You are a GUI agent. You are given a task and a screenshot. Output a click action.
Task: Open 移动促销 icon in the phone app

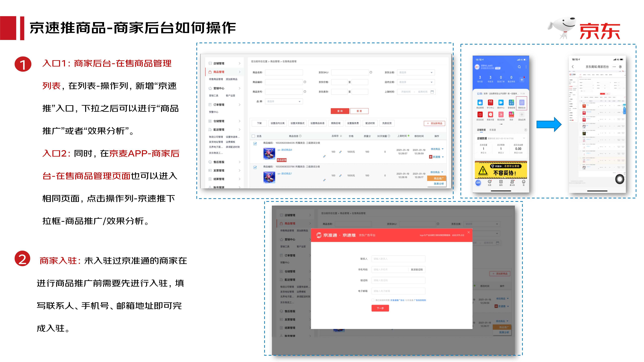coord(501,114)
